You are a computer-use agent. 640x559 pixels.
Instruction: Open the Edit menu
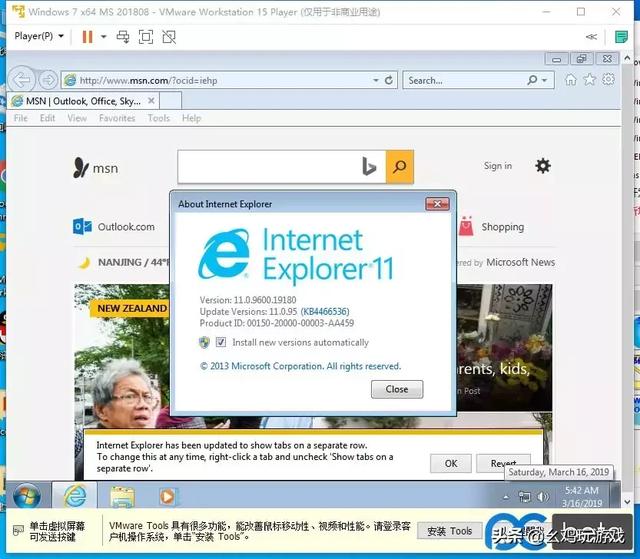click(47, 118)
